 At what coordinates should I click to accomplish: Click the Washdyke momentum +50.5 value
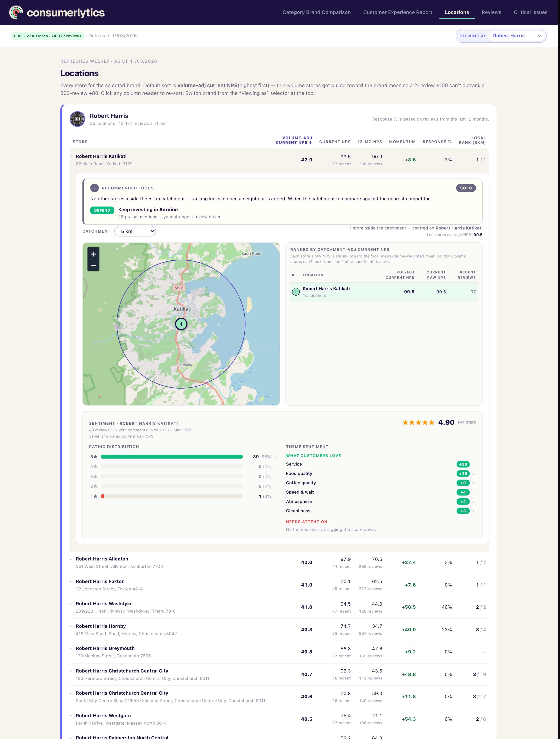[x=409, y=607]
